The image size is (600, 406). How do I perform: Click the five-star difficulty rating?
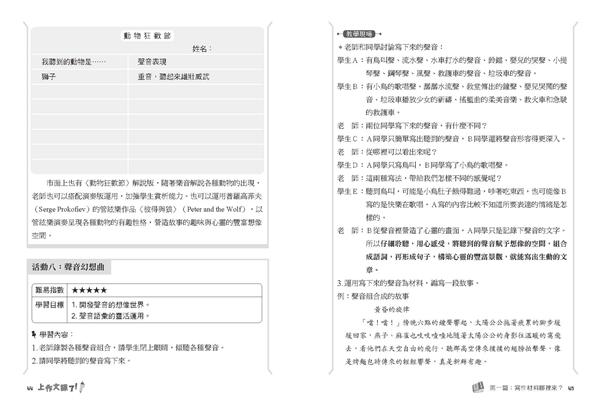click(x=89, y=290)
